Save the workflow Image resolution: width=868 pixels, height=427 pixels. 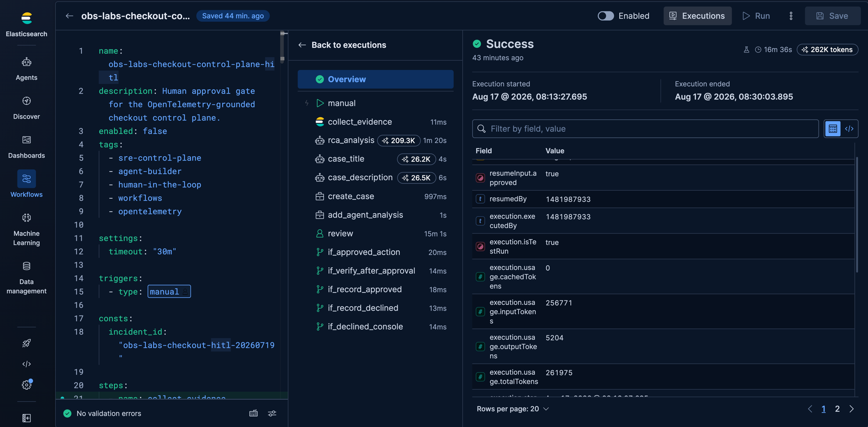(x=832, y=16)
